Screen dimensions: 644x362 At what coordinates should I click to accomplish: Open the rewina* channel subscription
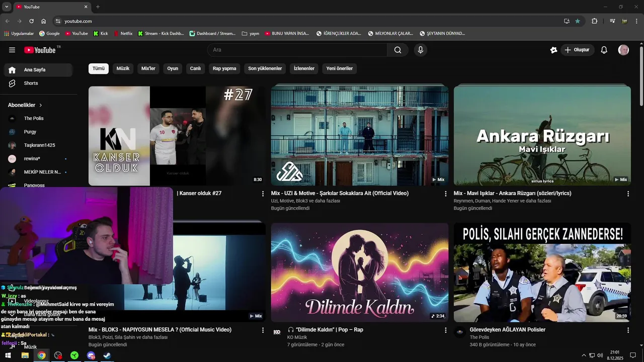click(38, 158)
